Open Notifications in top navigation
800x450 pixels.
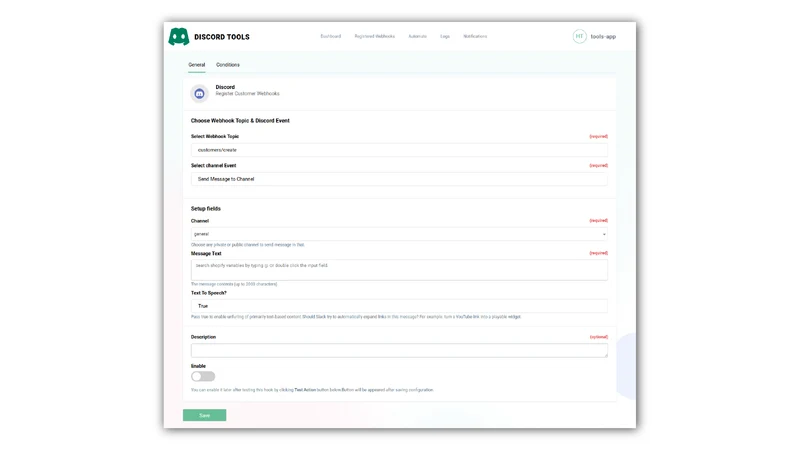pyautogui.click(x=475, y=36)
